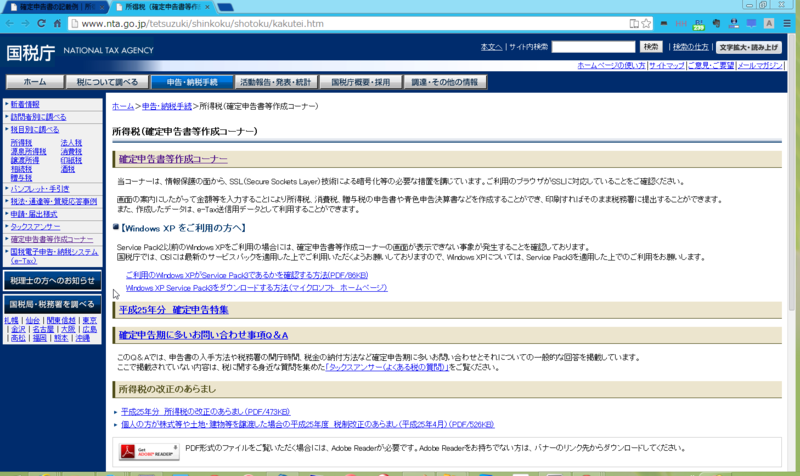
Task: Open 国税電子申告・納税システム (e-Tax) sidebar item
Action: coord(54,256)
